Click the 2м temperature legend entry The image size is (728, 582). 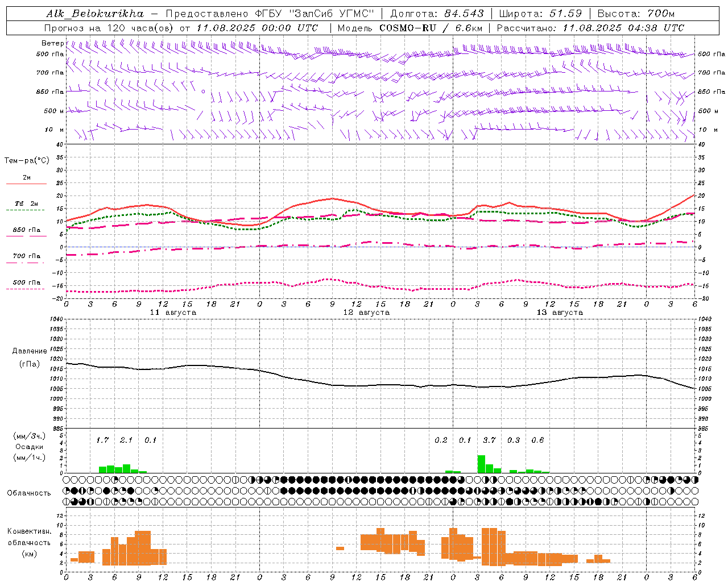pos(27,177)
